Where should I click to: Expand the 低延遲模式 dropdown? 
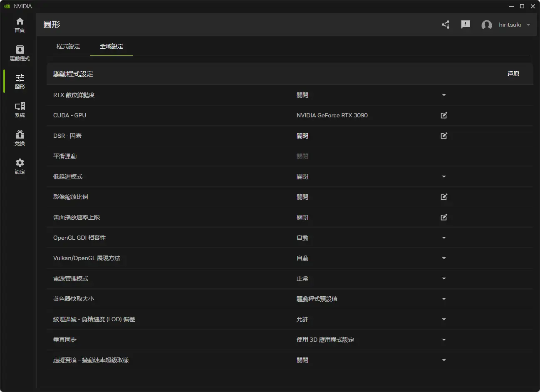pyautogui.click(x=444, y=177)
